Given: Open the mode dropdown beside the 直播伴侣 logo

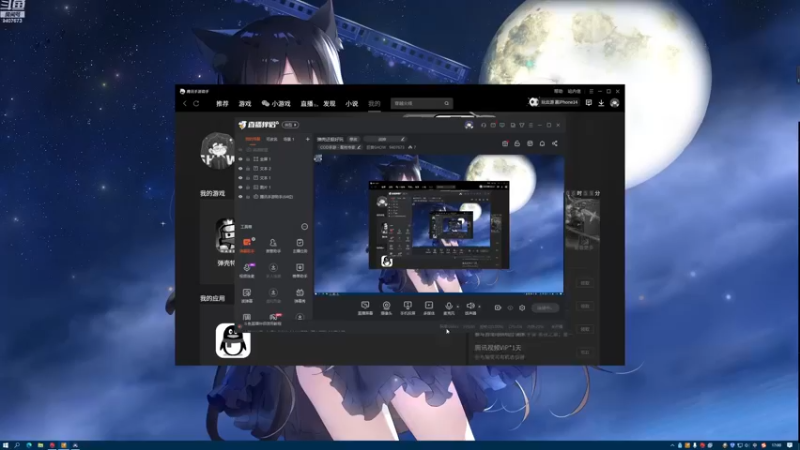Looking at the screenshot, I should coord(290,125).
